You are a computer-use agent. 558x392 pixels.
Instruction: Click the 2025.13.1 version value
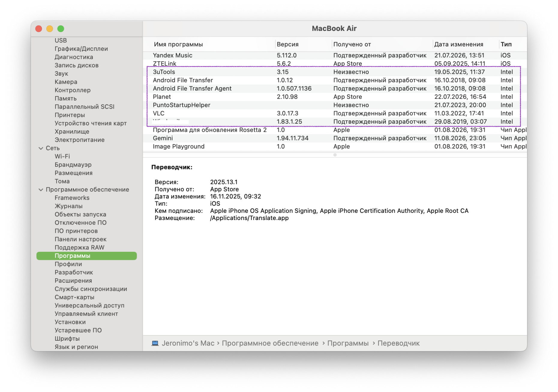(x=223, y=182)
